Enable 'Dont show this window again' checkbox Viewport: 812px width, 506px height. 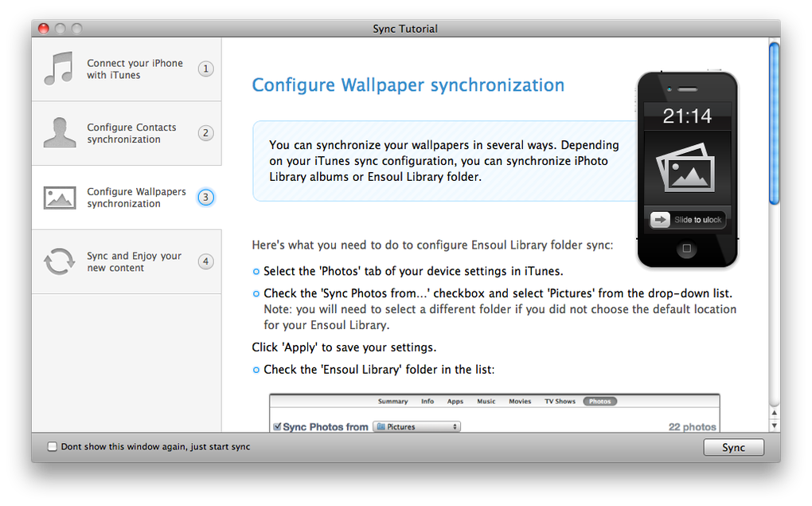click(x=52, y=446)
